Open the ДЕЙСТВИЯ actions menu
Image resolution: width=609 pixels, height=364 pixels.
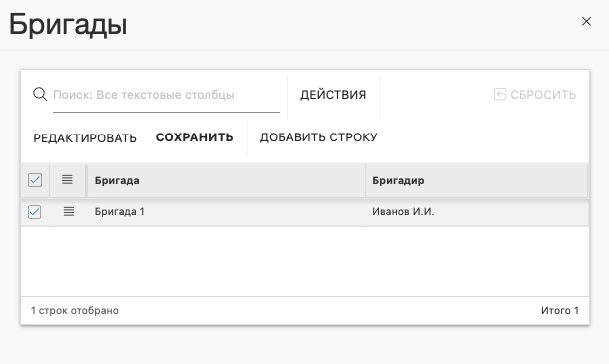click(x=333, y=95)
